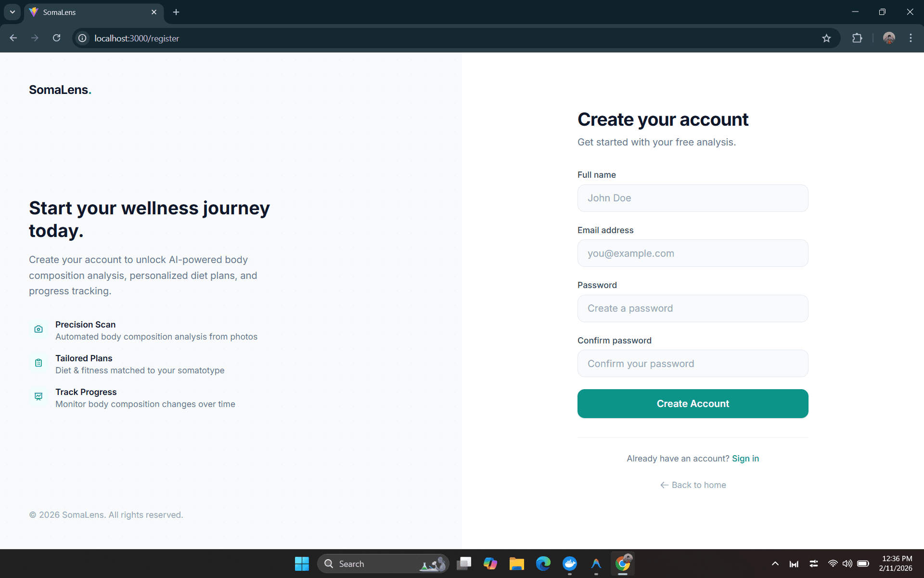The image size is (924, 578).
Task: Bookmark this page with the star icon
Action: tap(826, 39)
